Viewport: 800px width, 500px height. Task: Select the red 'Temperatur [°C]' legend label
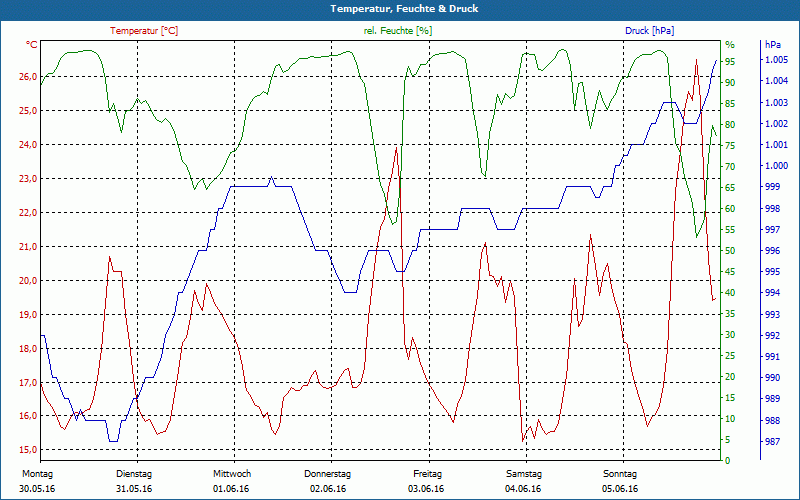tap(144, 31)
